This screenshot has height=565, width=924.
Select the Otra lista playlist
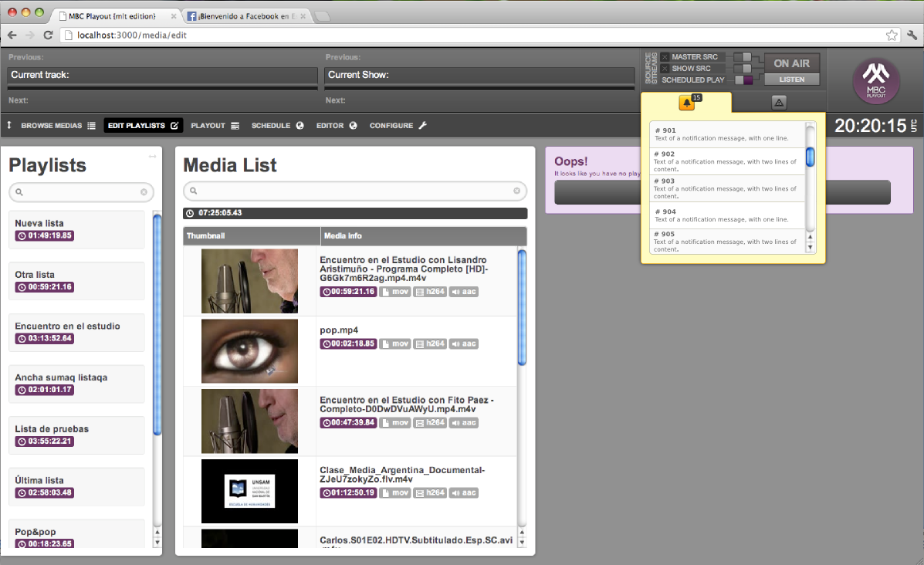pos(76,281)
